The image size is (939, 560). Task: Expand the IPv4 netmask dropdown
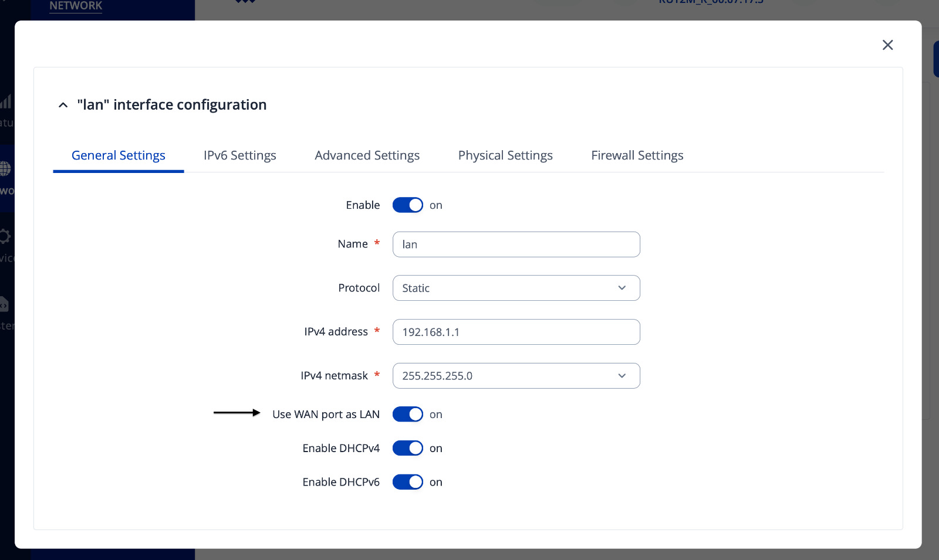click(516, 376)
